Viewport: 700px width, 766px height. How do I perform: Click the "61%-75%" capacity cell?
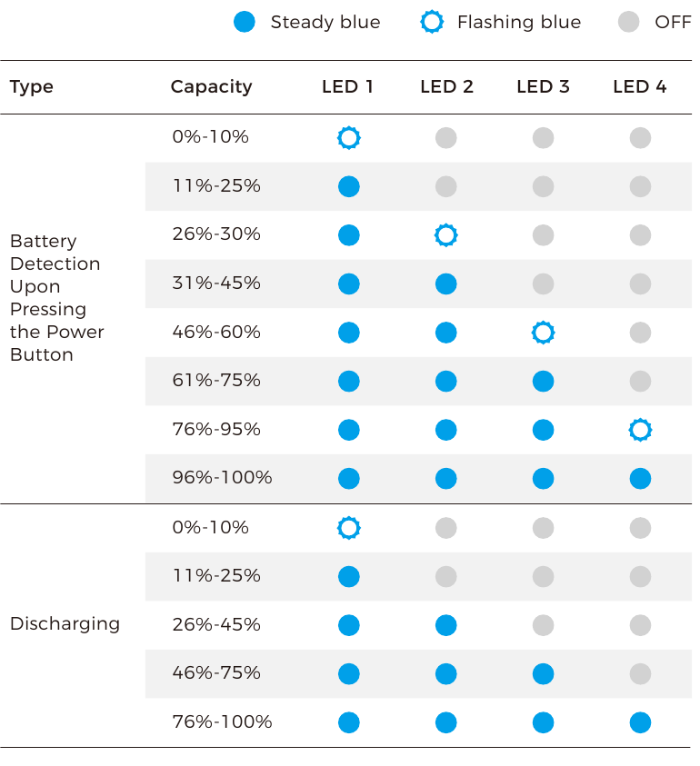coord(216,381)
